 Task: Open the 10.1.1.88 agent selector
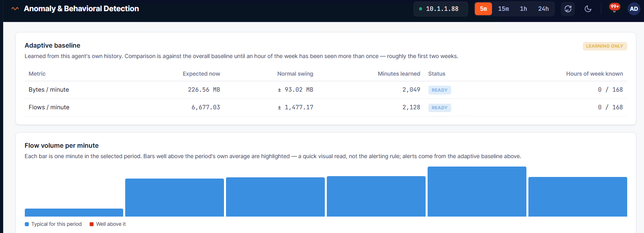click(441, 9)
